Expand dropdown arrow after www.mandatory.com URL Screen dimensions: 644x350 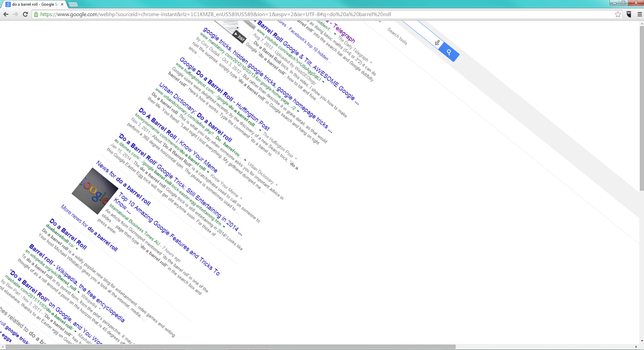(x=298, y=111)
